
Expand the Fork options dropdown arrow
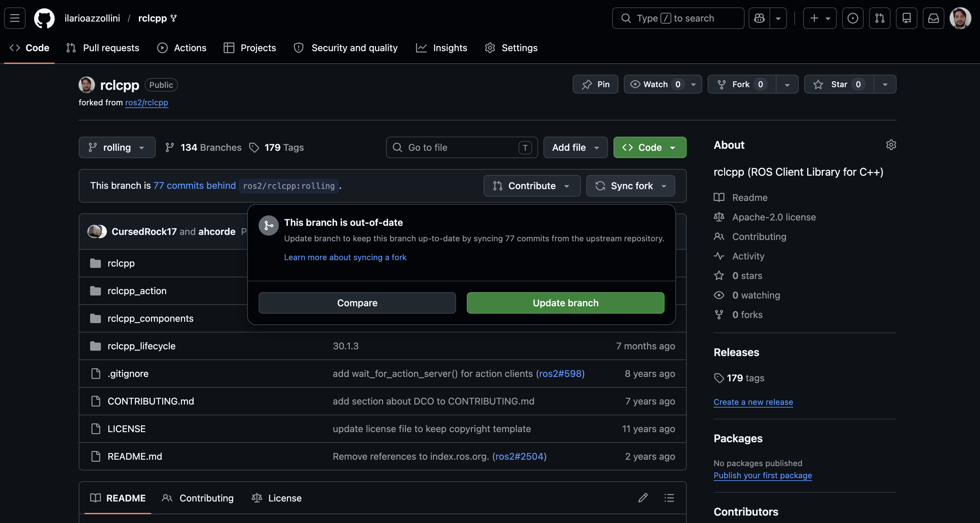pyautogui.click(x=787, y=84)
